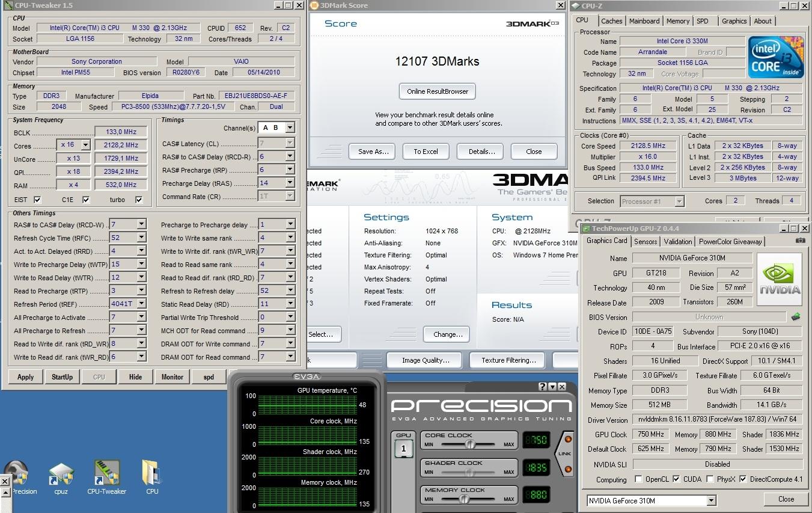Viewport: 812px width, 513px height.
Task: Switch to the About tab in CPU-Z
Action: pos(763,21)
